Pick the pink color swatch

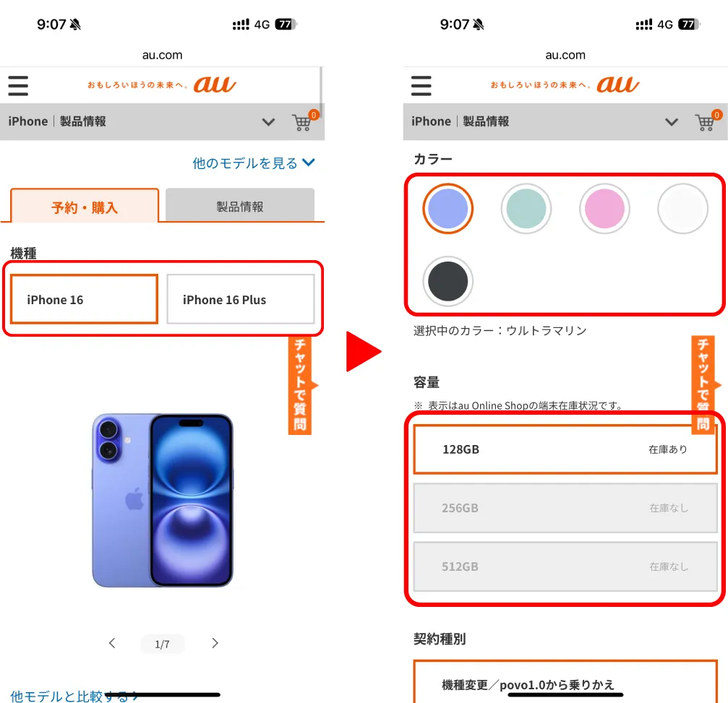[604, 209]
